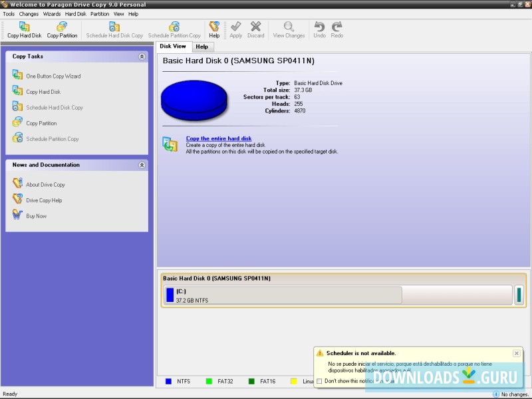This screenshot has height=399, width=532.
Task: Click the Basic Hard Disk Drive type value
Action: (x=319, y=82)
